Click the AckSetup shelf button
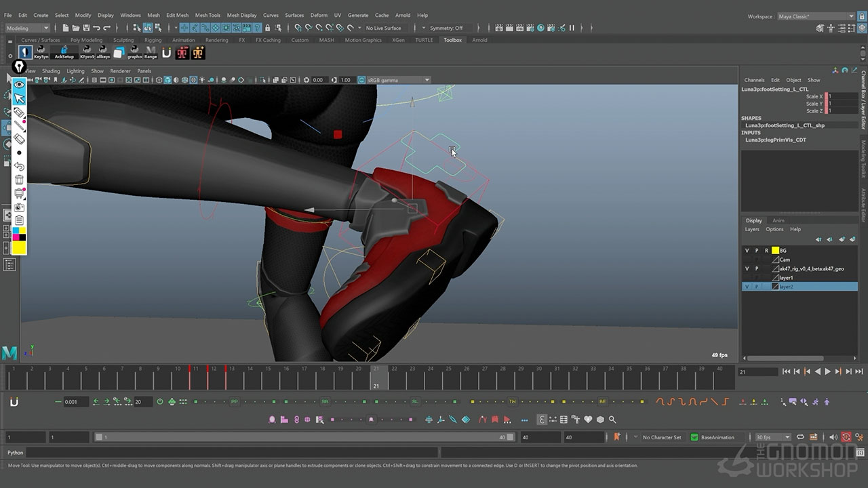The width and height of the screenshot is (868, 488). point(64,52)
